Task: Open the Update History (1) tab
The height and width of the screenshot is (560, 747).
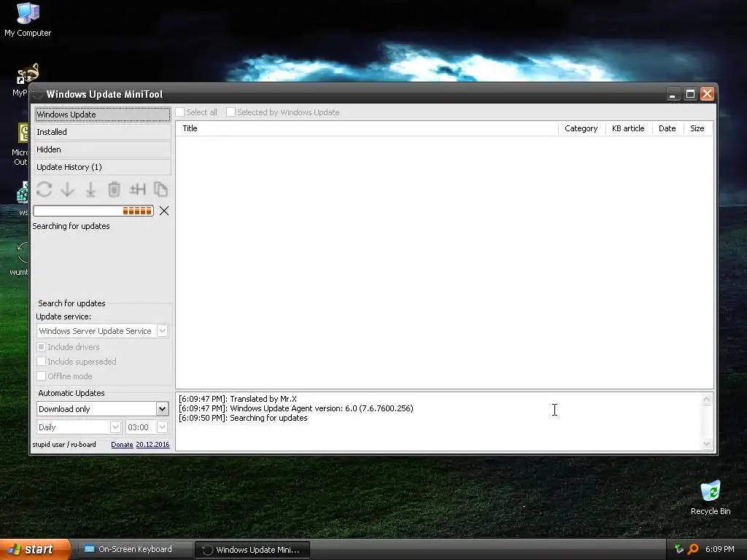Action: 102,167
